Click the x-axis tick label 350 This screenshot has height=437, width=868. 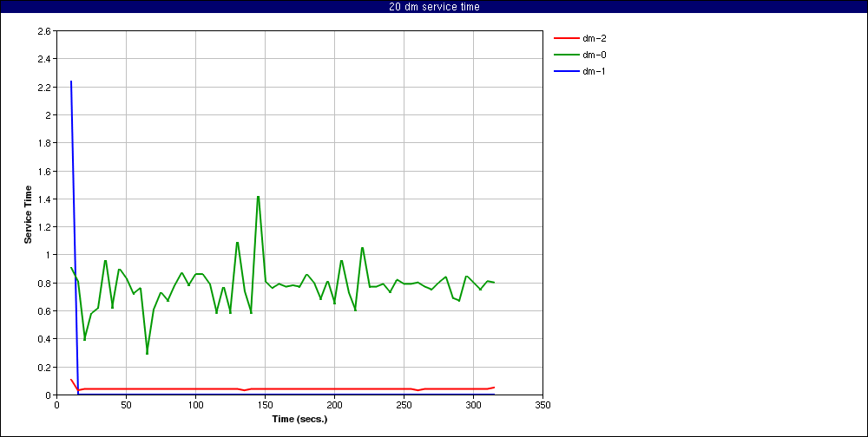(542, 405)
